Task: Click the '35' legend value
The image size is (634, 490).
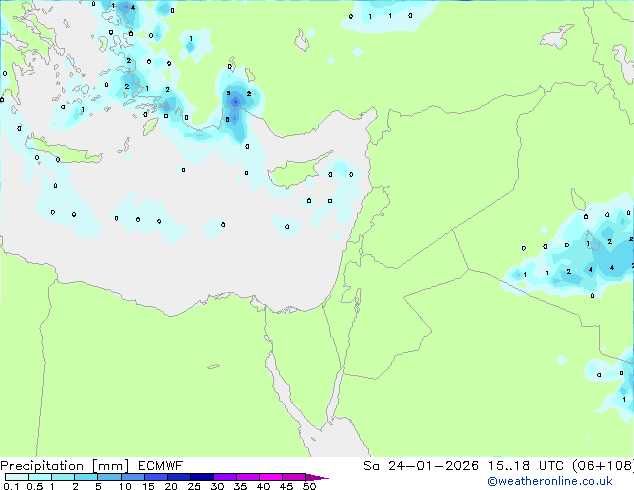Action: 240,486
